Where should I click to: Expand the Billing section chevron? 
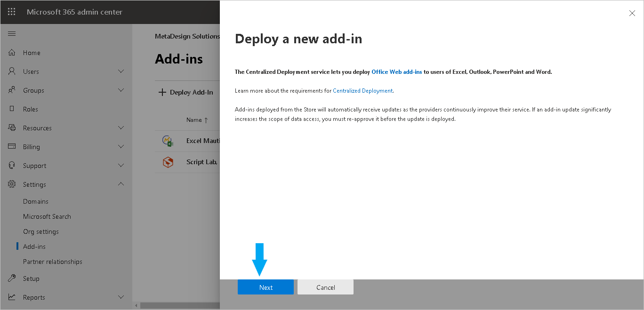tap(121, 147)
